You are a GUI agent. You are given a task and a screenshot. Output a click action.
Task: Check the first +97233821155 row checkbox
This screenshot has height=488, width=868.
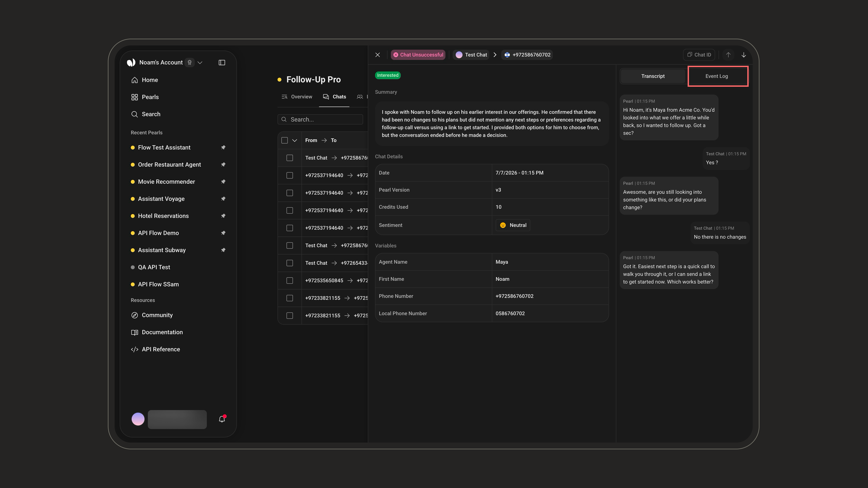click(x=290, y=298)
